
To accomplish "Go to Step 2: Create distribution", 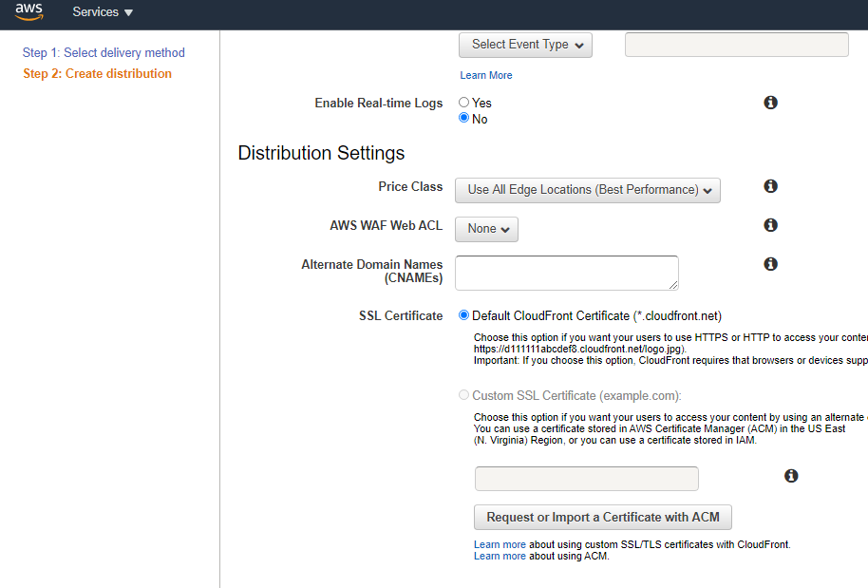I will [98, 74].
